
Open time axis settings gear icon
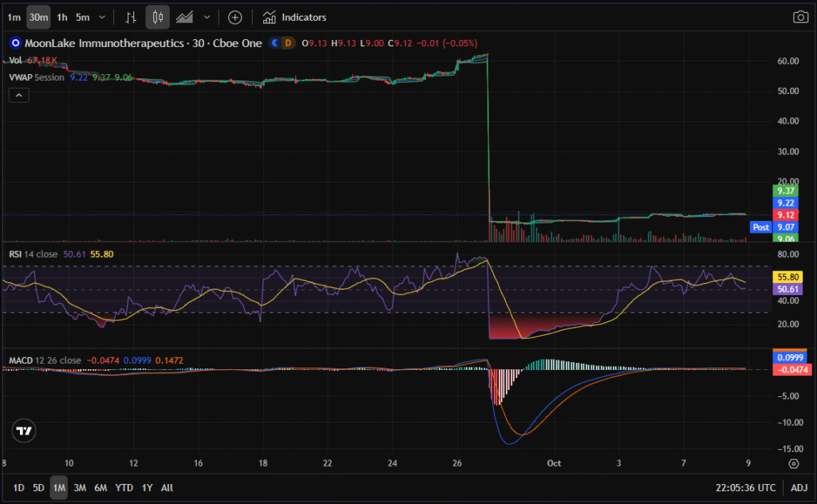pyautogui.click(x=793, y=463)
